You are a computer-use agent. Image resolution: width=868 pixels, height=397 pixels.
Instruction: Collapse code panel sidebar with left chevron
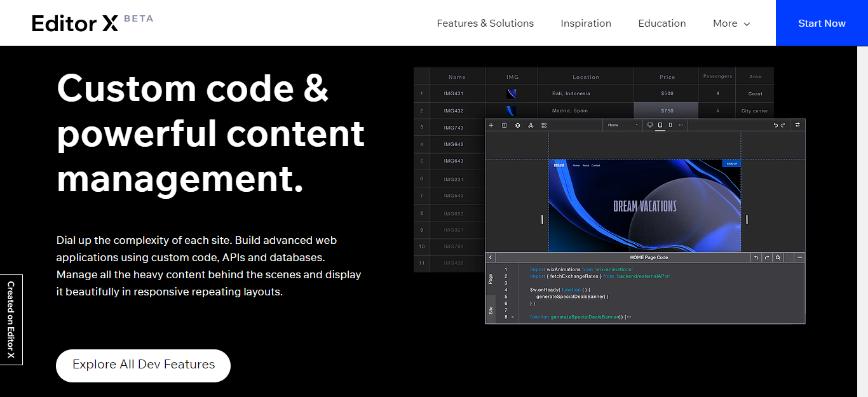point(491,257)
